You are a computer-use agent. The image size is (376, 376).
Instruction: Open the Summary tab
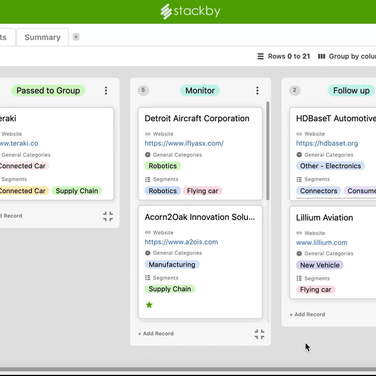[42, 37]
